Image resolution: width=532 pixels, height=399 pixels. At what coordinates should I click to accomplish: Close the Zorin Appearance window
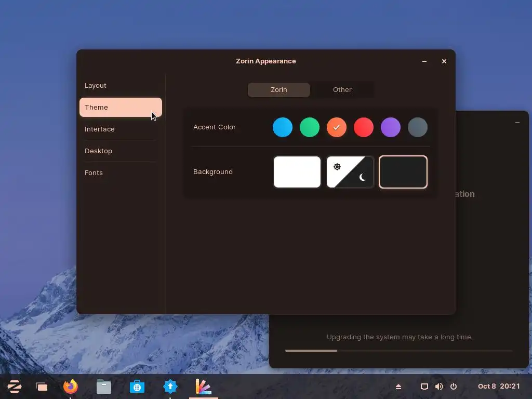pos(444,61)
